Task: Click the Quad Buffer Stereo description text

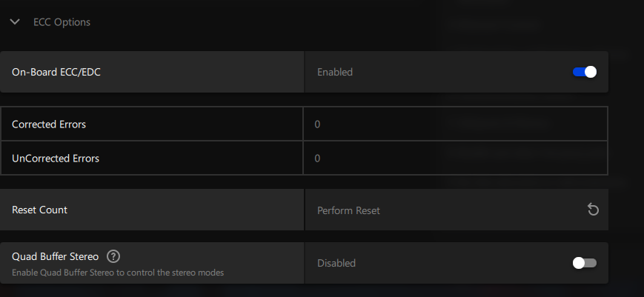Action: tap(118, 273)
